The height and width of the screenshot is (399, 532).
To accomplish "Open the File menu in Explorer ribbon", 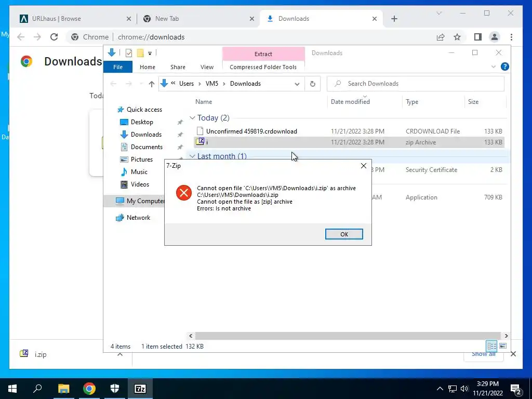I will click(118, 67).
